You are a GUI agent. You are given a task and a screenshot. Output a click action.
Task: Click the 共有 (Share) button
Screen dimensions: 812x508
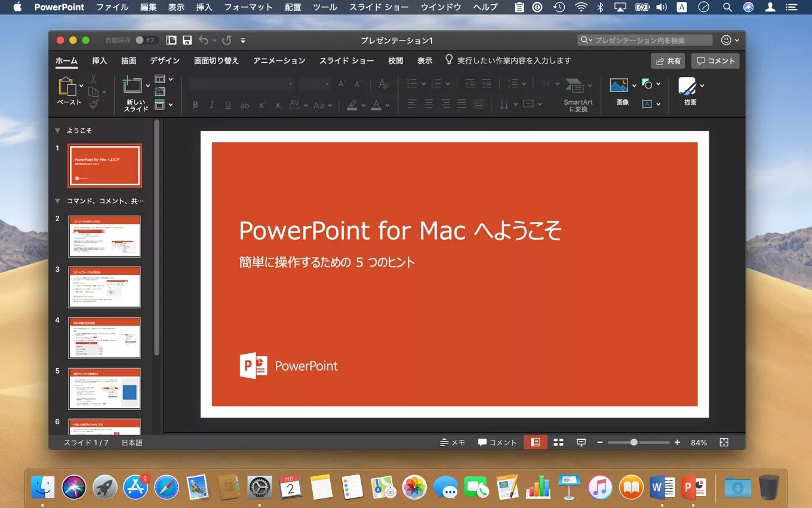tap(668, 61)
